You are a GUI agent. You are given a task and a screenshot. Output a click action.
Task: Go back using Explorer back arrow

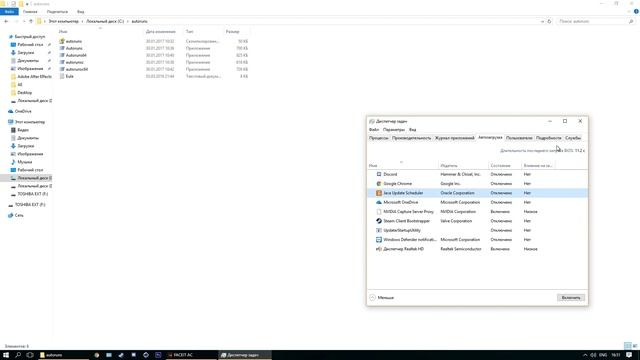point(6,21)
